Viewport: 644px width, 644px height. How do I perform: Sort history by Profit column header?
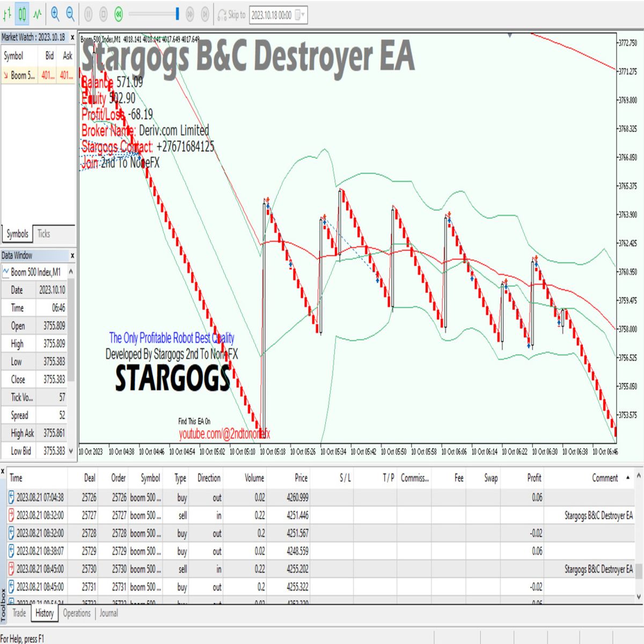click(533, 478)
